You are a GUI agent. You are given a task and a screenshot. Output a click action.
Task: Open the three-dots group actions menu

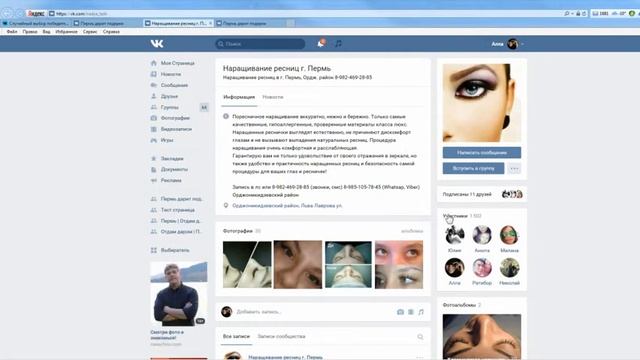point(514,168)
